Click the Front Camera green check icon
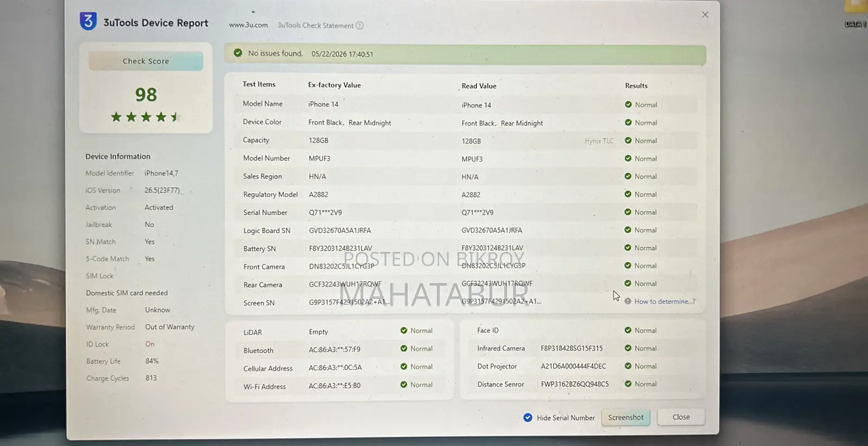868x446 pixels. (x=628, y=266)
